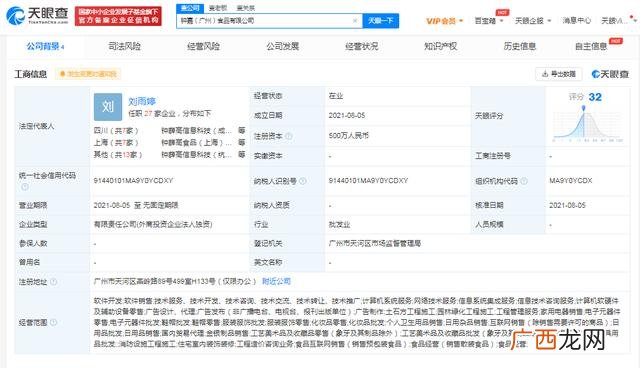Open legal representative 刘雨婷 profile link
Image resolution: width=640 pixels, height=368 pixels.
tap(142, 101)
